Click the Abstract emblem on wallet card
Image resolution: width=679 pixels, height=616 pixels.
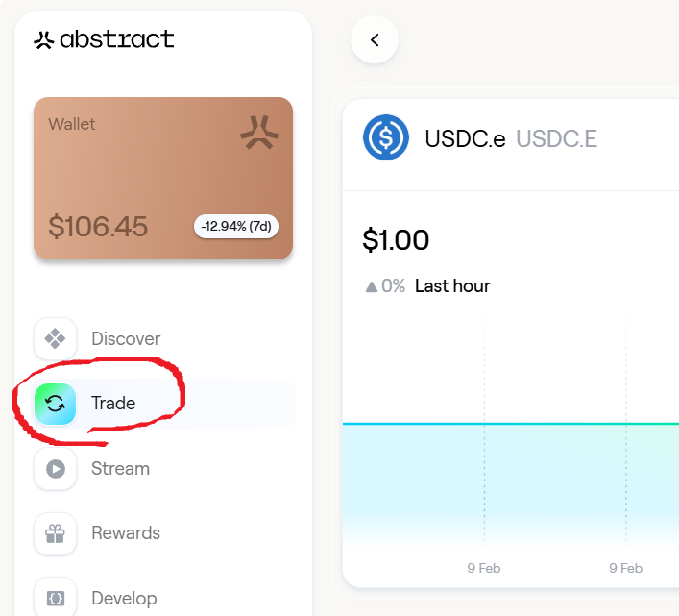(259, 132)
